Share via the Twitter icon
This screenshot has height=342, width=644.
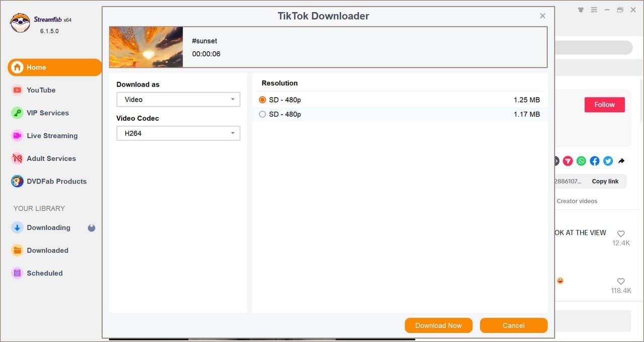[x=608, y=161]
